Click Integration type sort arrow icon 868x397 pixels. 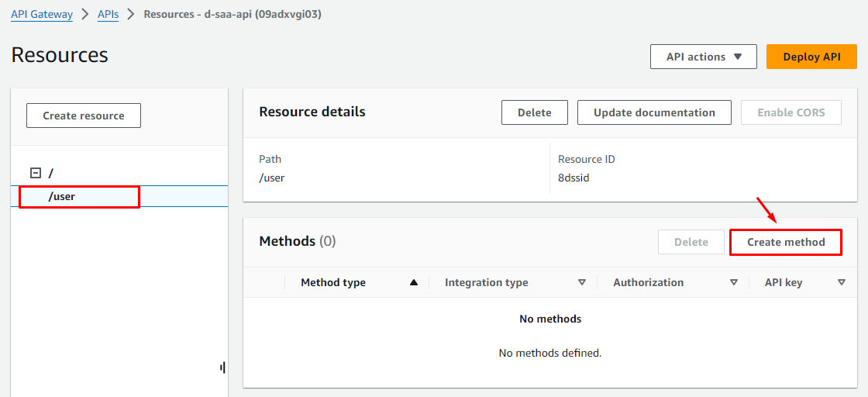pos(582,283)
